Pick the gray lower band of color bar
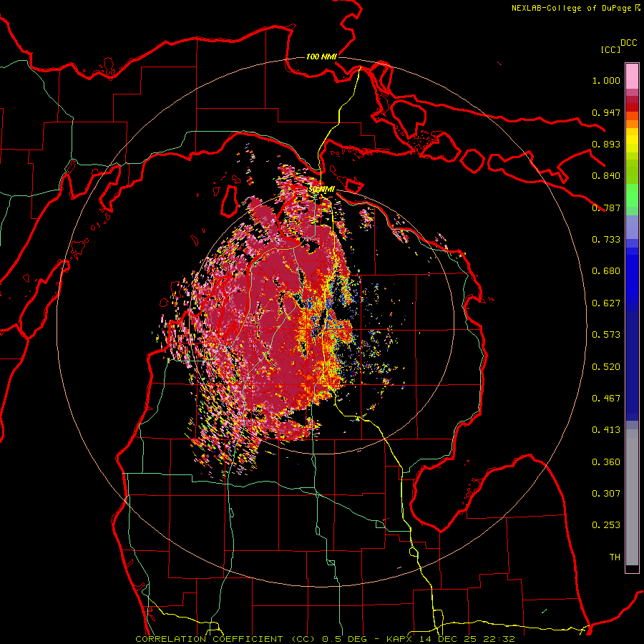644x644 pixels. [x=632, y=497]
